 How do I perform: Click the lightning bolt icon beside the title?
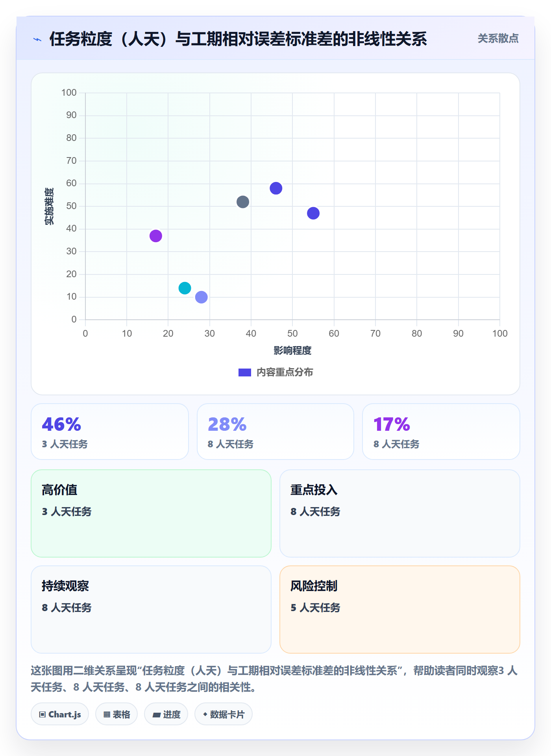37,39
